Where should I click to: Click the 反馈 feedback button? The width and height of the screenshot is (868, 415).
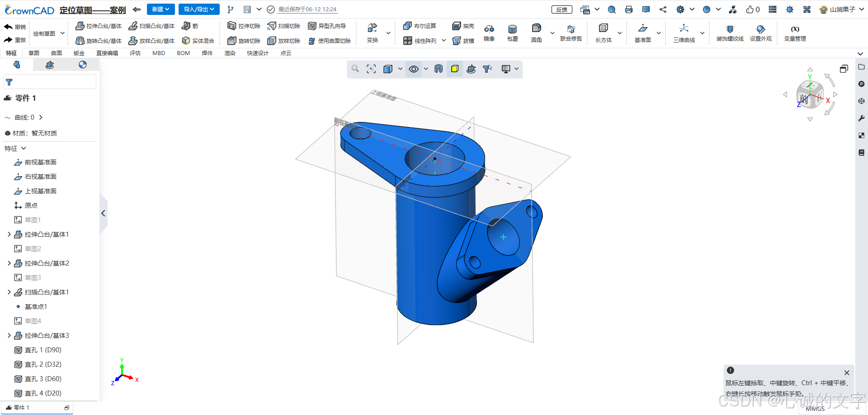561,9
